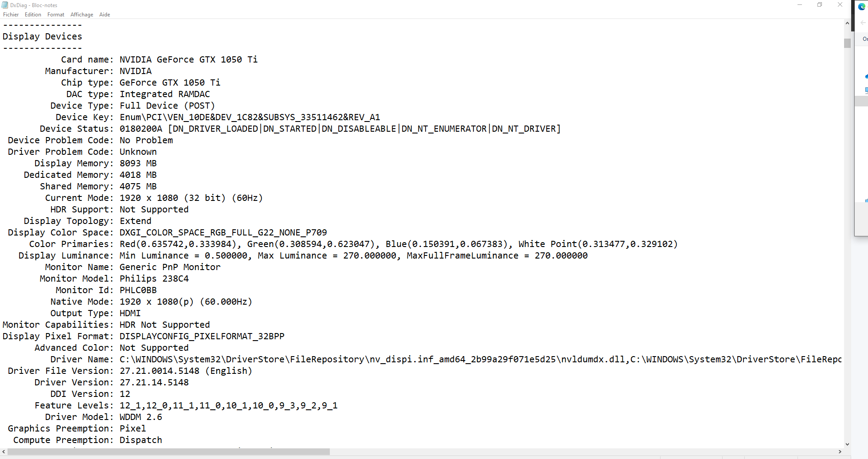Open the Edition menu
This screenshot has width=868, height=459.
pyautogui.click(x=33, y=15)
